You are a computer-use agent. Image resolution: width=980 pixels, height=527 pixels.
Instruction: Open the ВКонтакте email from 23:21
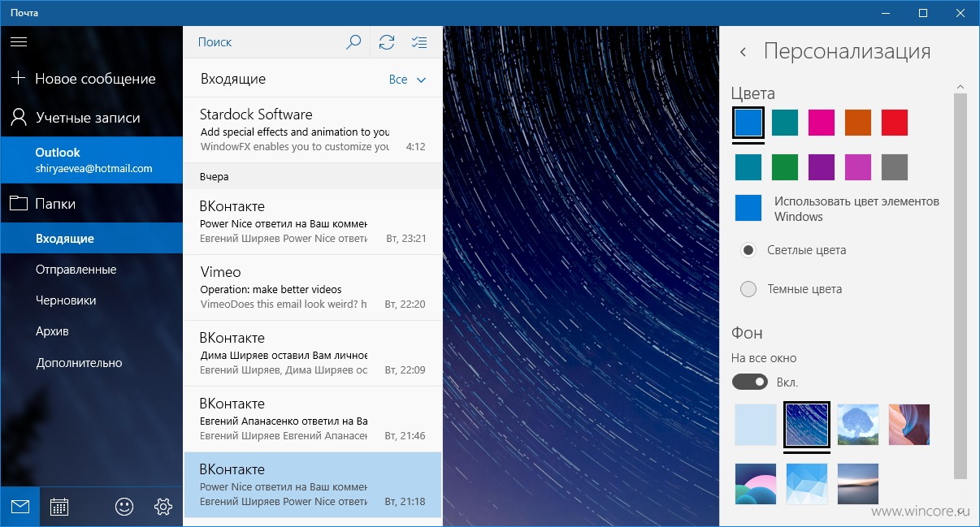(313, 222)
